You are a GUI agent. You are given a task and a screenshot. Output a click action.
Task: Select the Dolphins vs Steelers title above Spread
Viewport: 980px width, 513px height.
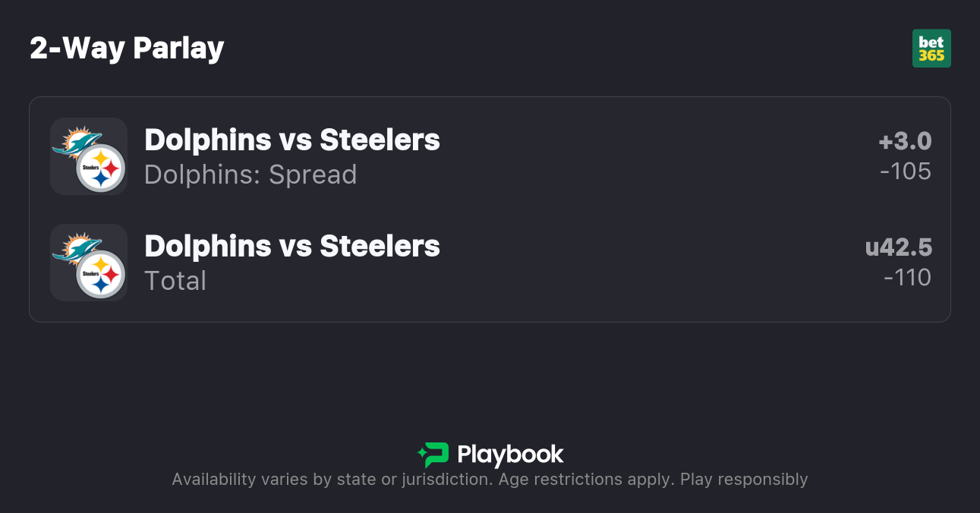[292, 140]
